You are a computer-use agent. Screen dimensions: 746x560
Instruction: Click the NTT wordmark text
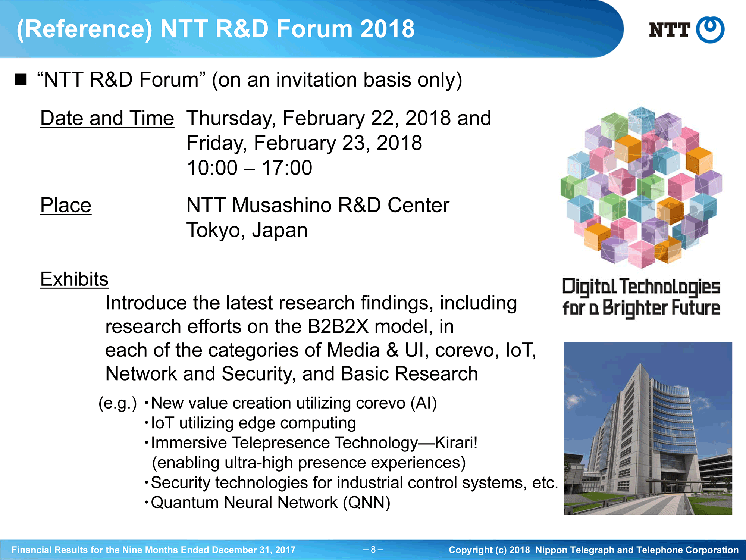tap(670, 30)
